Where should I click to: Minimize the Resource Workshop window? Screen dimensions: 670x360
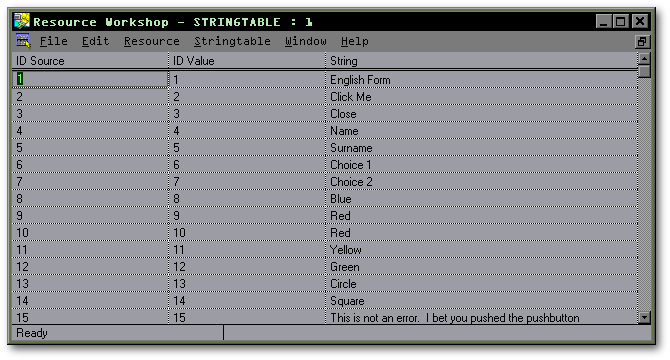[603, 21]
